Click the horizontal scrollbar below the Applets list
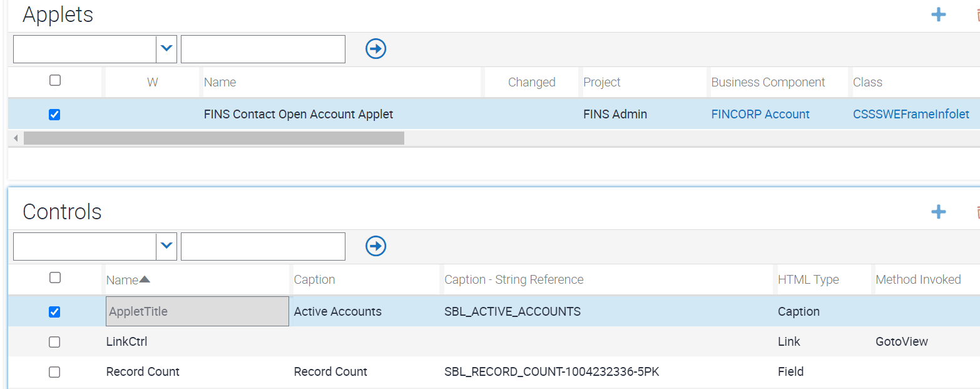The height and width of the screenshot is (389, 980). pyautogui.click(x=213, y=138)
